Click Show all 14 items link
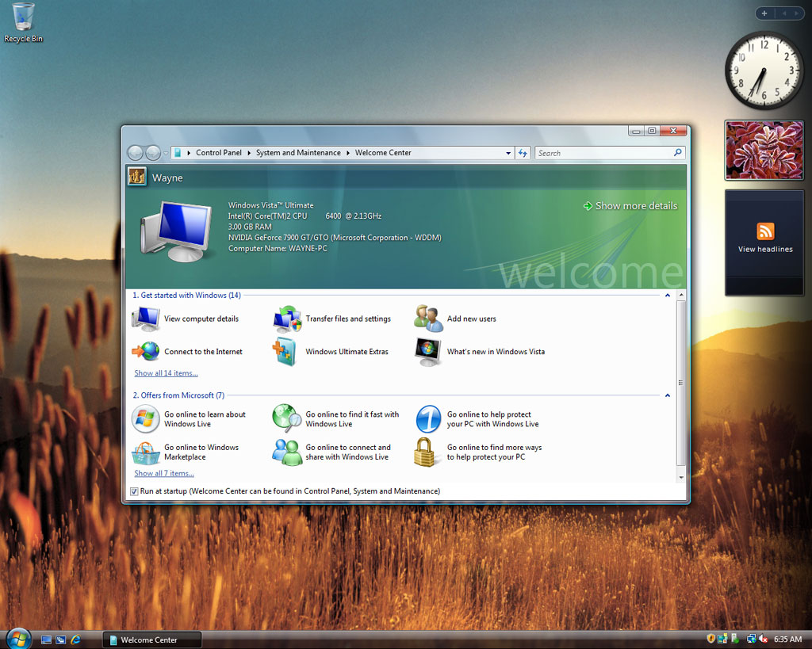Viewport: 812px width, 649px height. tap(166, 373)
